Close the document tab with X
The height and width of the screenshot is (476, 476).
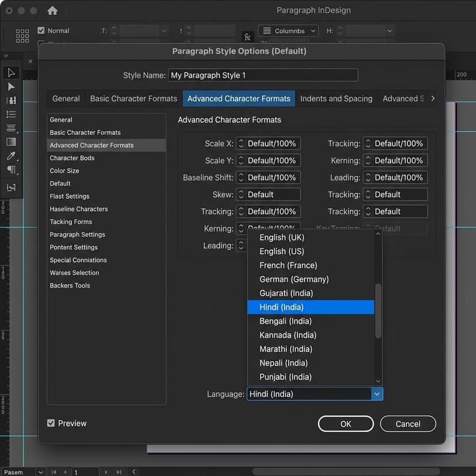pyautogui.click(x=30, y=62)
